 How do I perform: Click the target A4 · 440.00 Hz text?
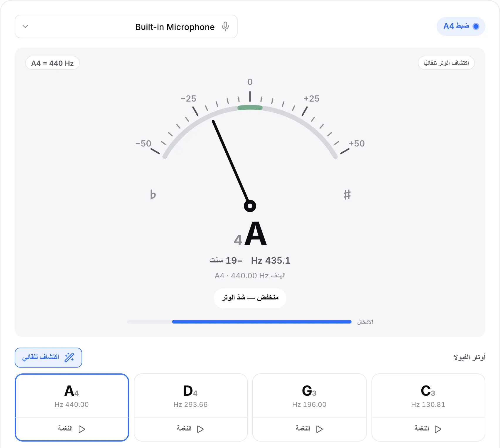click(250, 276)
